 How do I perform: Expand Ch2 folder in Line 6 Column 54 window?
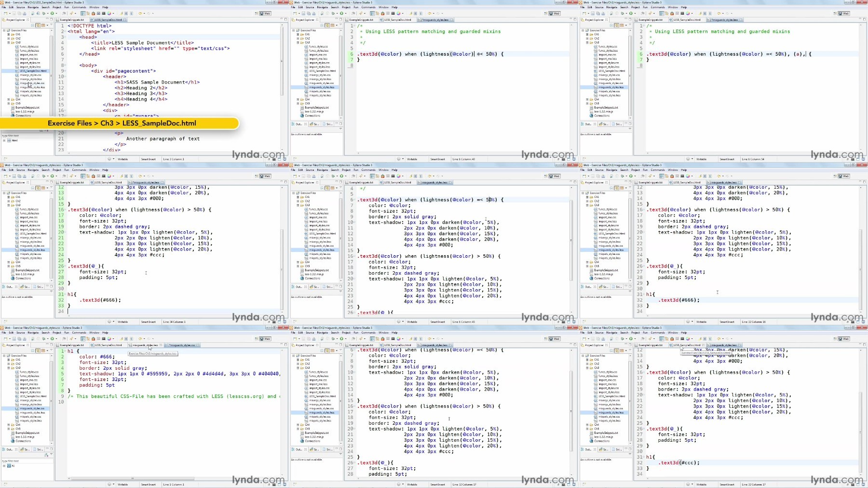tap(587, 38)
